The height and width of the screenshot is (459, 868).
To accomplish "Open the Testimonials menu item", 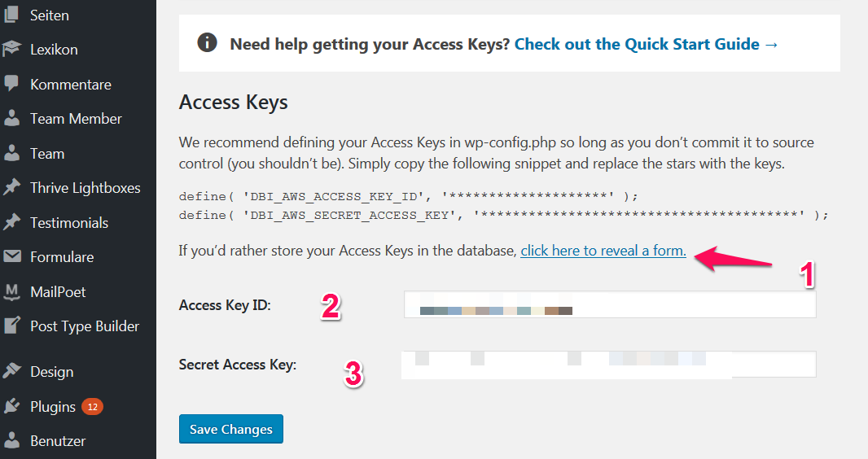I will coord(69,222).
